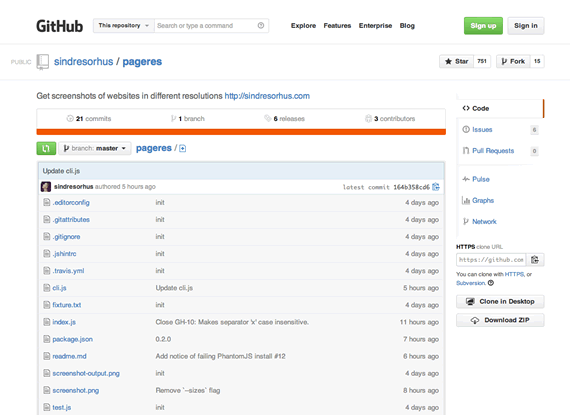Click the Code brackets icon in sidebar
This screenshot has height=415, width=570.
[x=466, y=108]
